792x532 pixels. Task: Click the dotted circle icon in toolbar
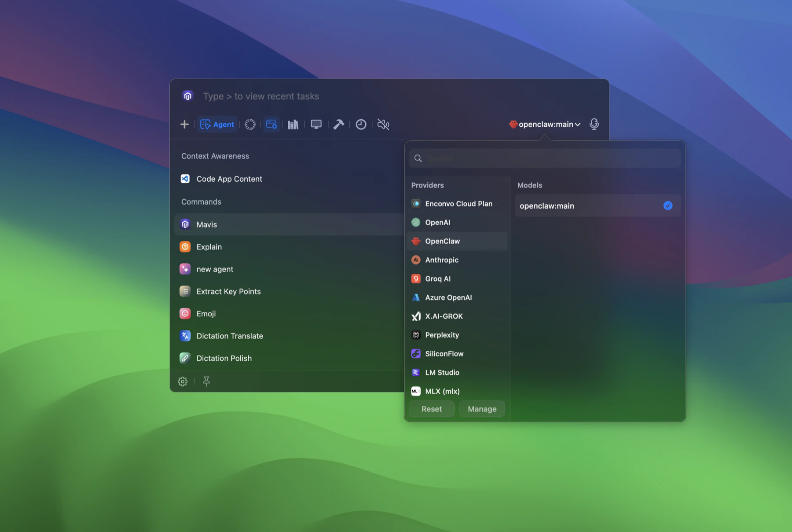pos(250,125)
